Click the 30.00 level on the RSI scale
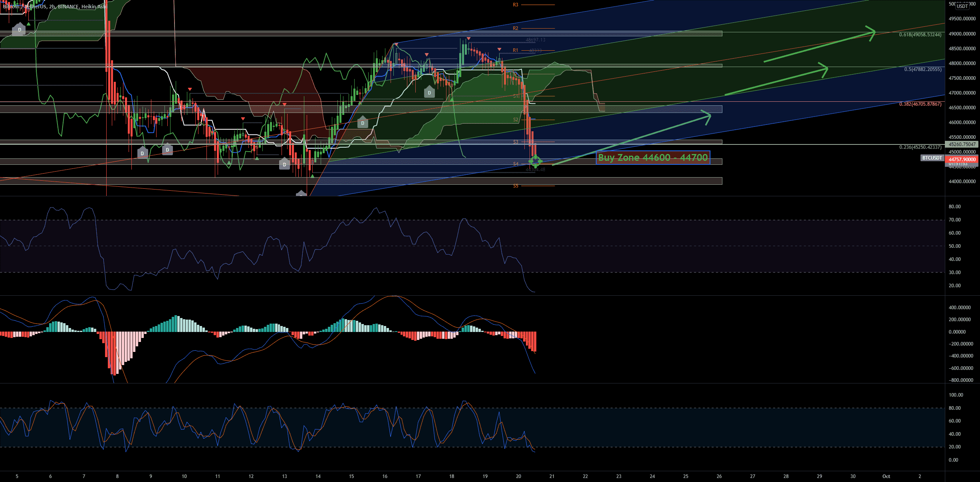980x482 pixels. 954,273
